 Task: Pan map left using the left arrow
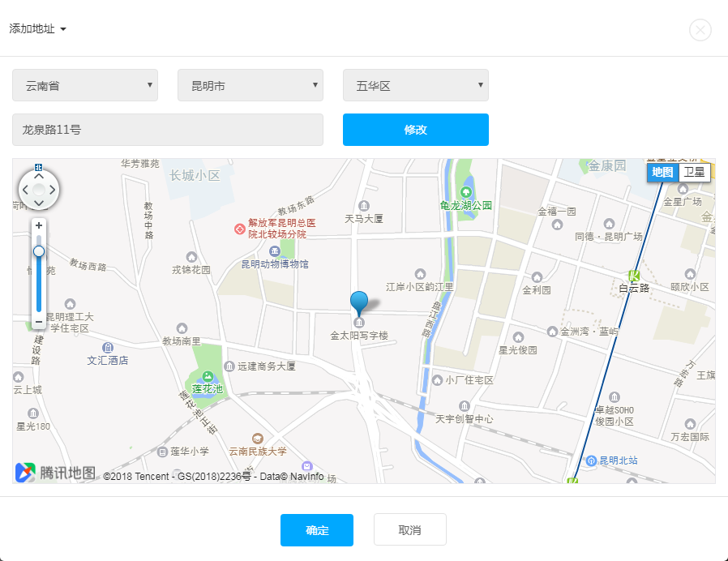pyautogui.click(x=25, y=190)
